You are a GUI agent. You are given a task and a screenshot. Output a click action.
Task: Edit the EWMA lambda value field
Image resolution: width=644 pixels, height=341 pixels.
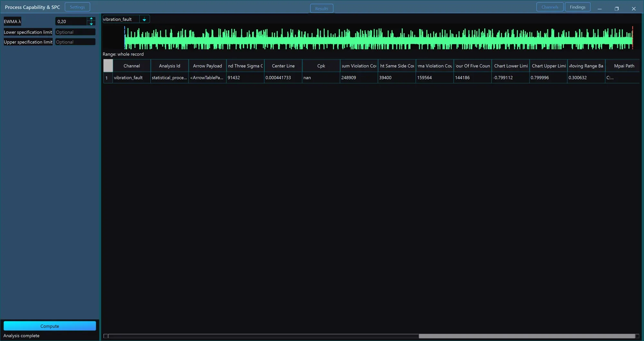click(x=71, y=22)
